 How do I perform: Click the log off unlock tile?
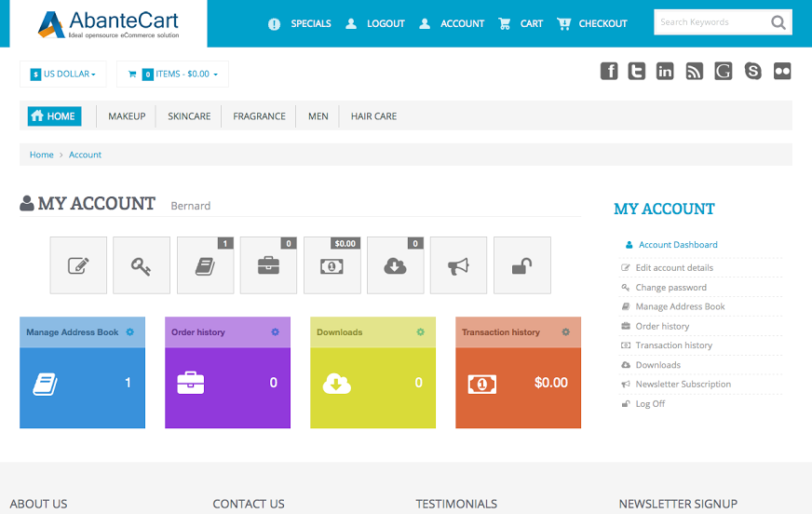522,265
